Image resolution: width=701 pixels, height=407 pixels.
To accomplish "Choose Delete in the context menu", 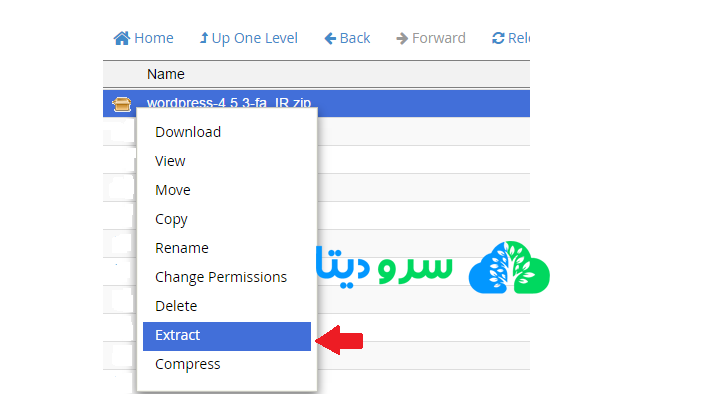I will (176, 306).
